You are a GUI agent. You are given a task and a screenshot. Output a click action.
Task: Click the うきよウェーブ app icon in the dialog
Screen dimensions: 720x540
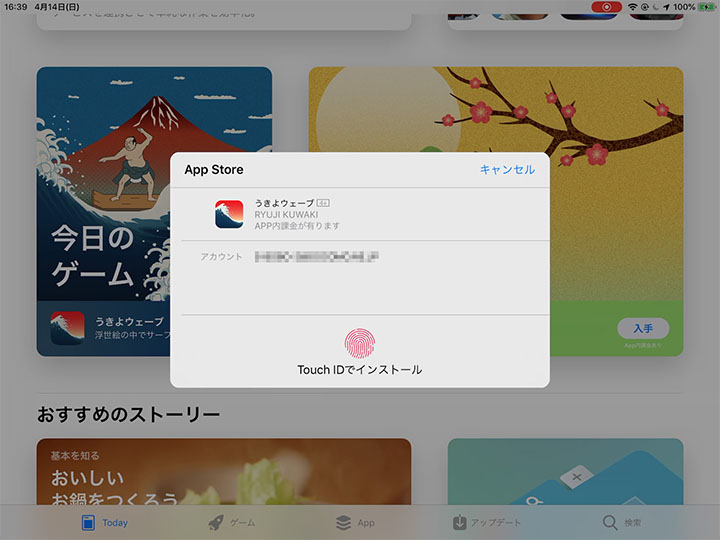tap(229, 214)
